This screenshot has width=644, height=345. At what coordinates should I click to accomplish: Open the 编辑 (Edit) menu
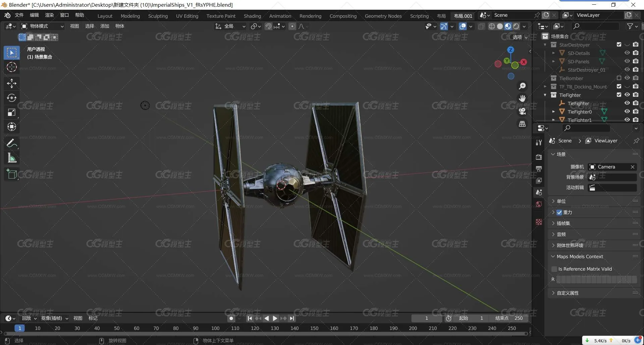pyautogui.click(x=34, y=15)
